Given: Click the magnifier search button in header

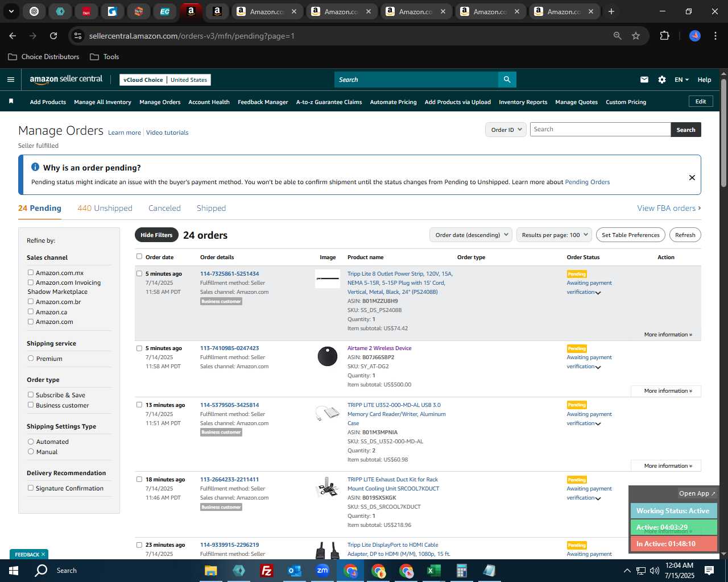Looking at the screenshot, I should point(507,80).
